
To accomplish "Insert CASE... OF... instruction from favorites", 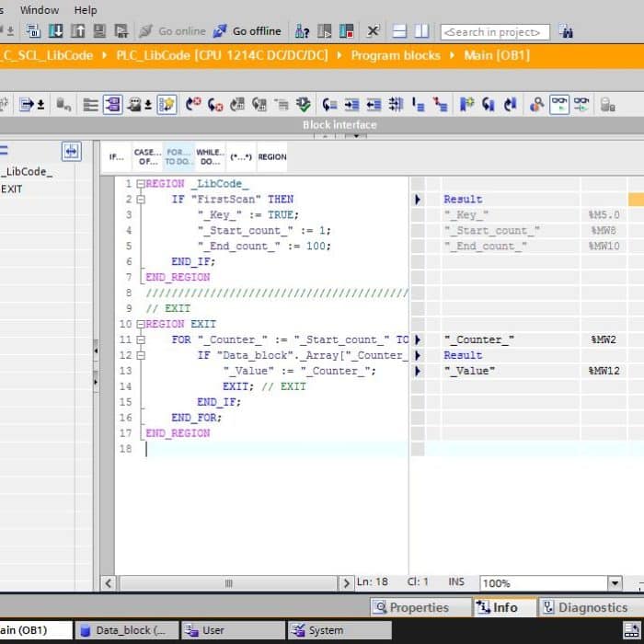I will (x=148, y=157).
